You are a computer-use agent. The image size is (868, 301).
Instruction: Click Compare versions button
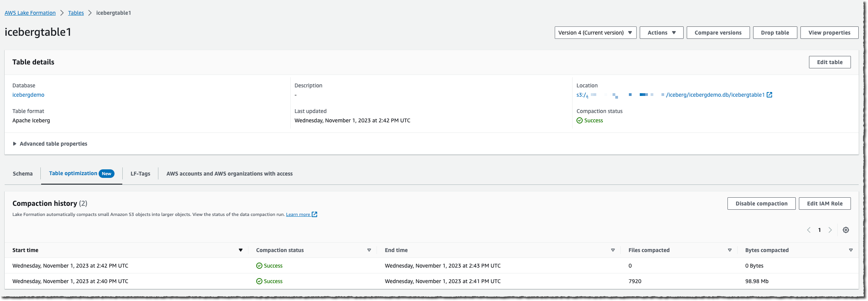click(x=718, y=33)
